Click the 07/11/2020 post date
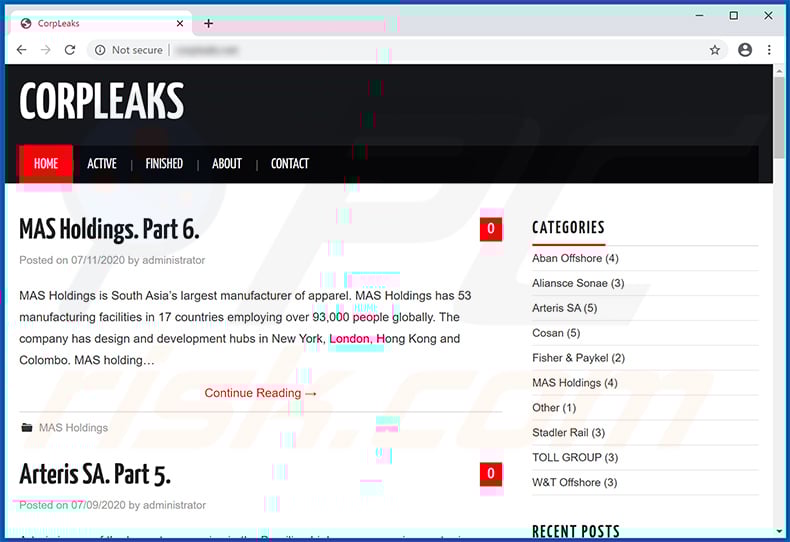This screenshot has height=542, width=790. pos(98,260)
